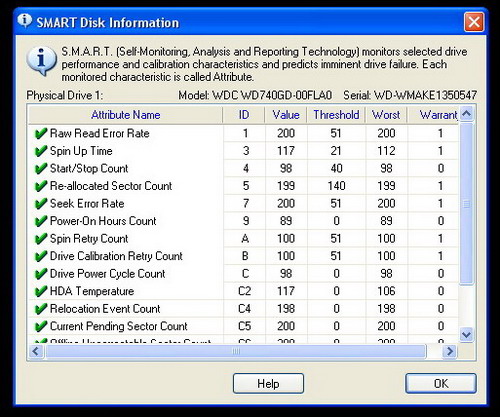Click checkmark beside Relocation Event Count
500x417 pixels.
pyautogui.click(x=41, y=309)
